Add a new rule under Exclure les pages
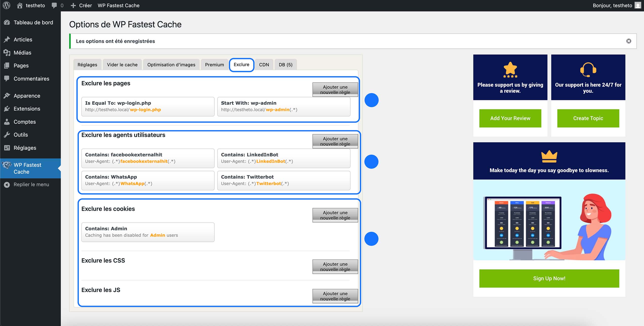Image resolution: width=644 pixels, height=326 pixels. point(335,89)
